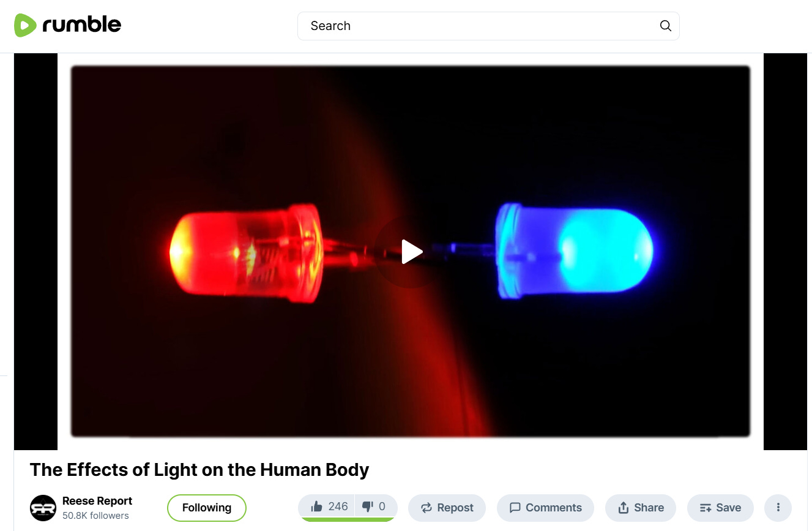This screenshot has width=812, height=531.
Task: Like the video with the thumbs up
Action: click(326, 507)
